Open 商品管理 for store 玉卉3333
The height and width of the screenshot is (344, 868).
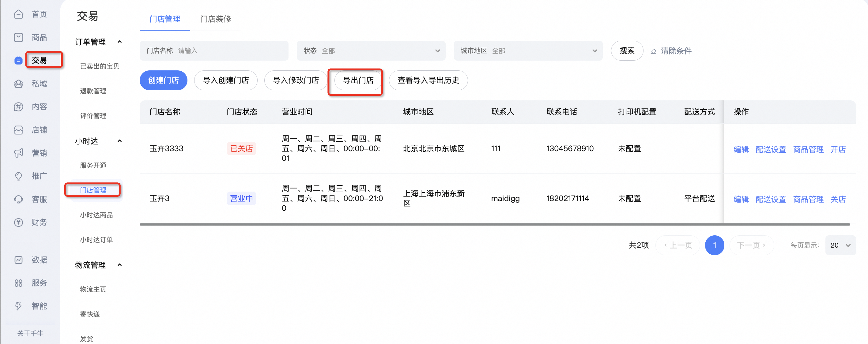[808, 149]
